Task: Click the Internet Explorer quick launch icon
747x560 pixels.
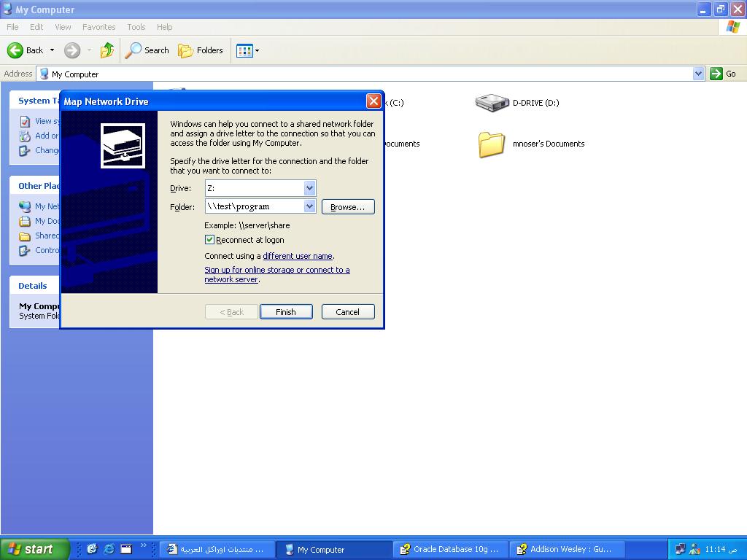Action: pyautogui.click(x=109, y=549)
